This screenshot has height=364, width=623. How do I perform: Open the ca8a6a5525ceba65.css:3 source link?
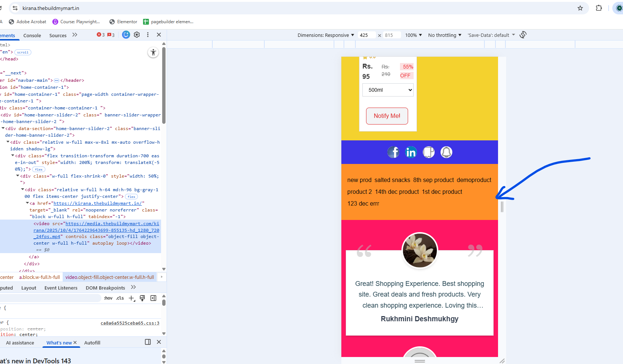pos(130,323)
